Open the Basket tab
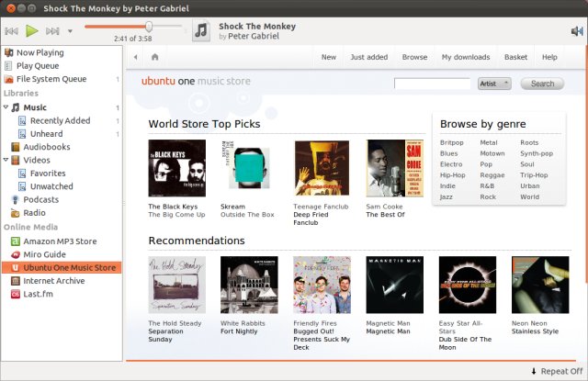 tap(515, 57)
